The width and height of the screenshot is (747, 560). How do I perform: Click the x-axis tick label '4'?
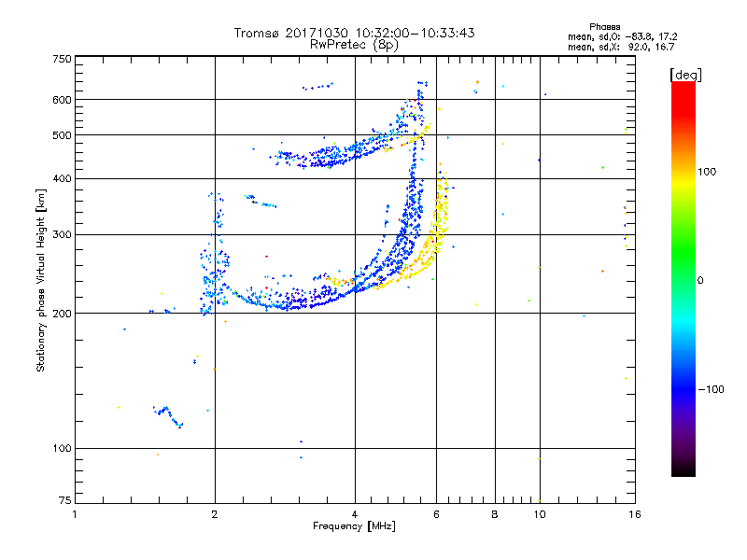[355, 514]
